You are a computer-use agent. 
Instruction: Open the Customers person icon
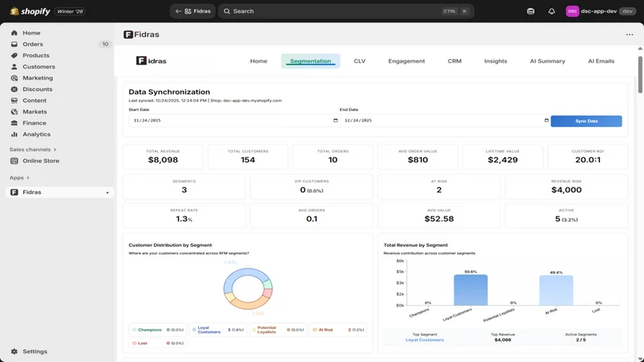14,67
